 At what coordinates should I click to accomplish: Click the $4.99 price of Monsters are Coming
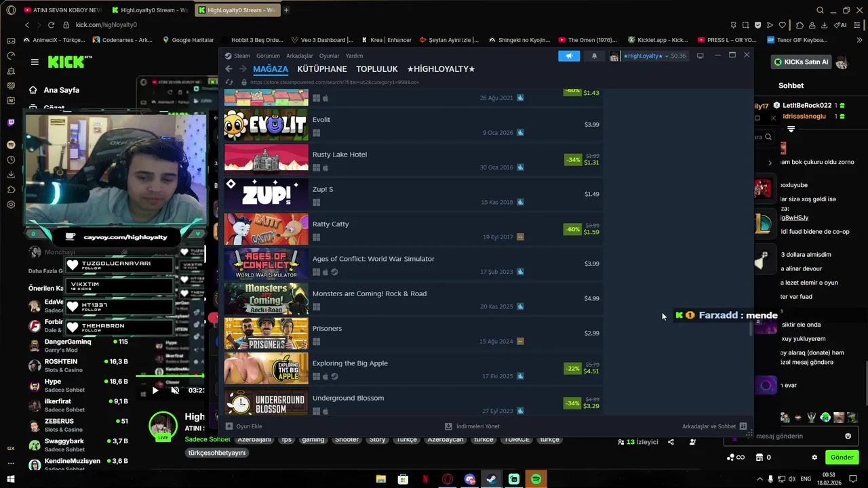(x=591, y=298)
